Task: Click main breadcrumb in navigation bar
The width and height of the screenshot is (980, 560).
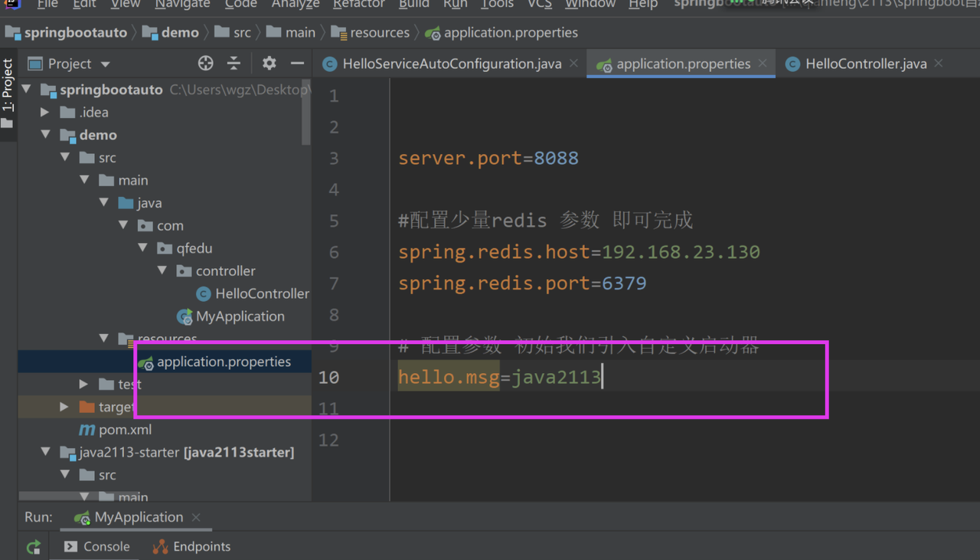Action: click(x=290, y=33)
